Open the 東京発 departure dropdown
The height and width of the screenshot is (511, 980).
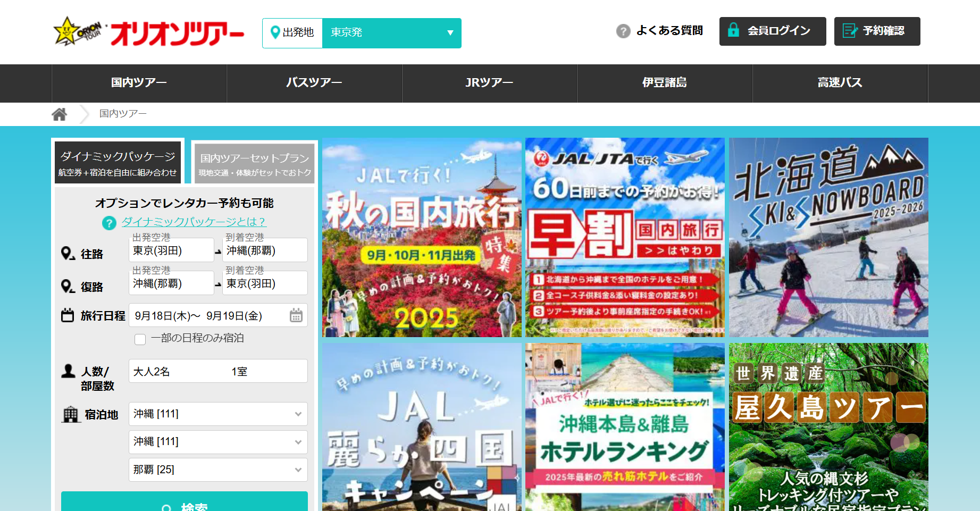point(392,33)
